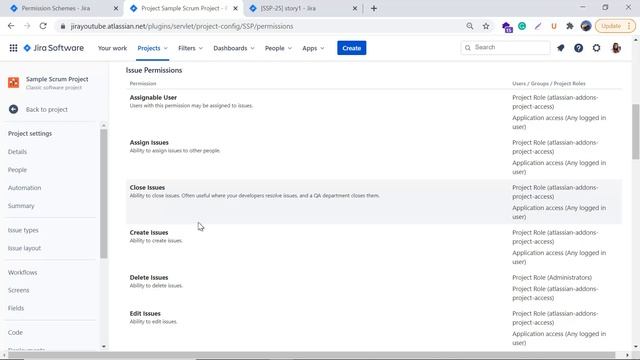Open Your work in the navigation bar

click(112, 48)
